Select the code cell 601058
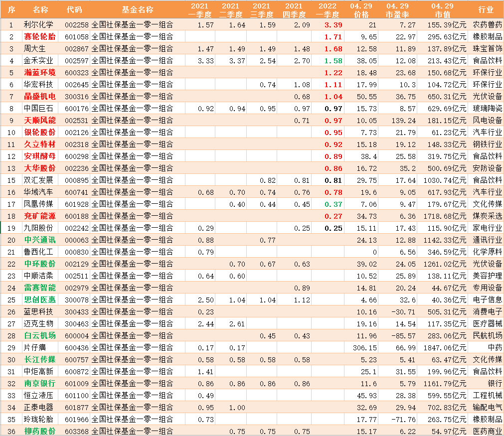The width and height of the screenshot is (504, 436). tap(76, 37)
